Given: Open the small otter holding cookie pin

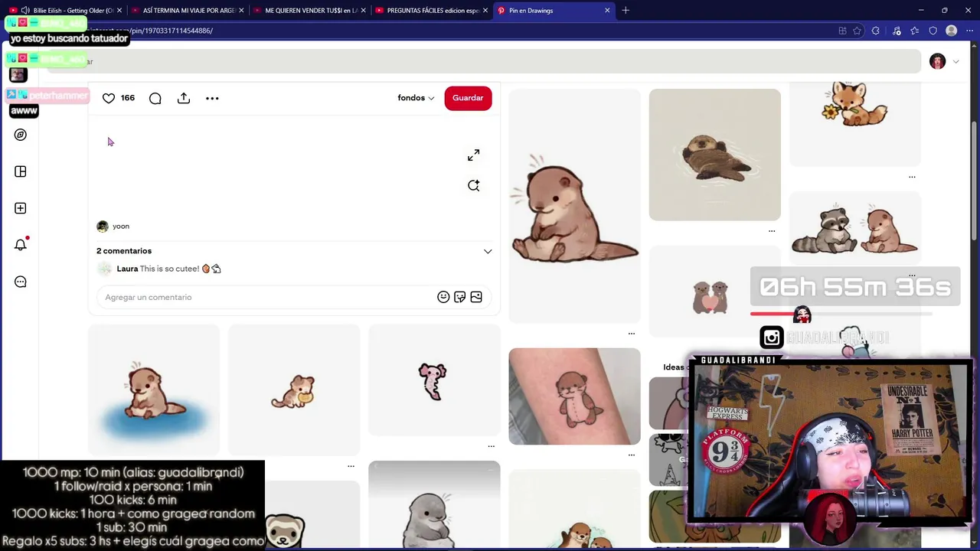Looking at the screenshot, I should coord(294,390).
